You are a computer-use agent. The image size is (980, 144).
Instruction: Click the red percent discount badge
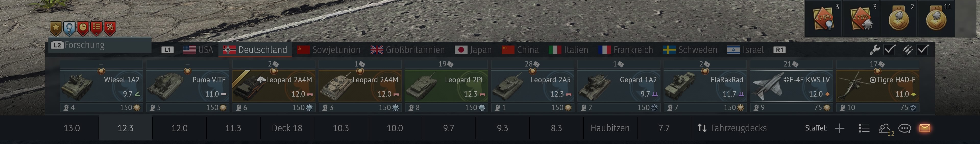[x=110, y=27]
